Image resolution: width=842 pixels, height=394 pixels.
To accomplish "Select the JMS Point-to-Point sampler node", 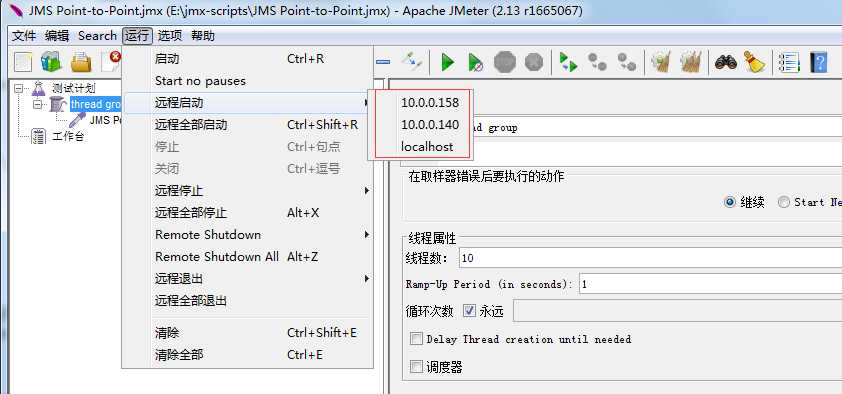I will point(106,120).
